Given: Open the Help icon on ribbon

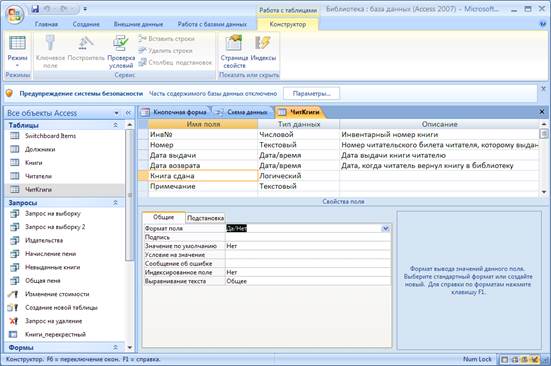Looking at the screenshot, I should click(543, 24).
